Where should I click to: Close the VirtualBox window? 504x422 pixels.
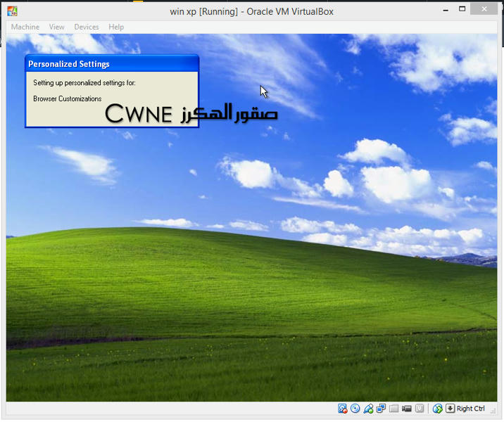484,9
